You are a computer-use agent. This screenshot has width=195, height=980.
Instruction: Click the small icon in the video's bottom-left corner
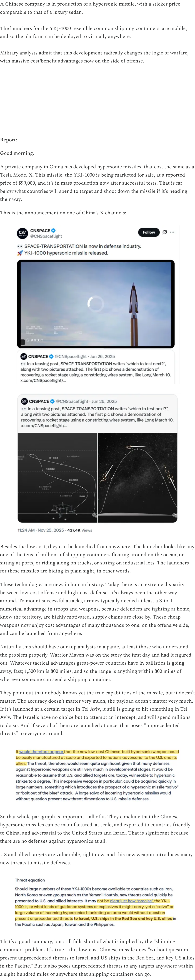22,342
